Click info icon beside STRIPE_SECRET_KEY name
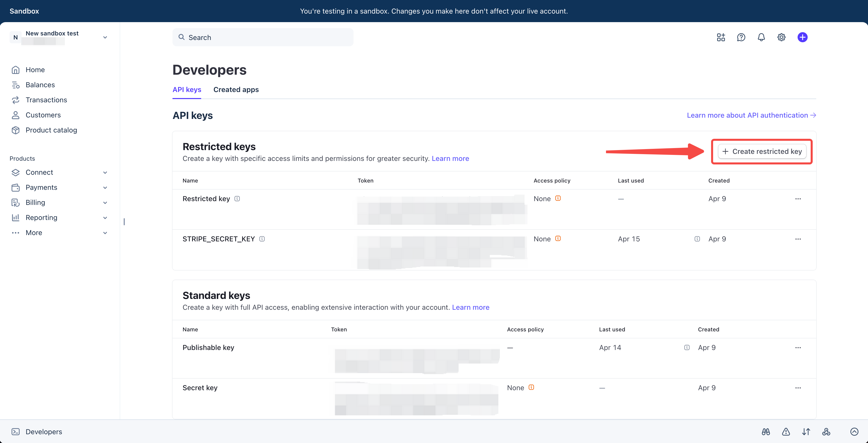Image resolution: width=868 pixels, height=443 pixels. point(262,239)
